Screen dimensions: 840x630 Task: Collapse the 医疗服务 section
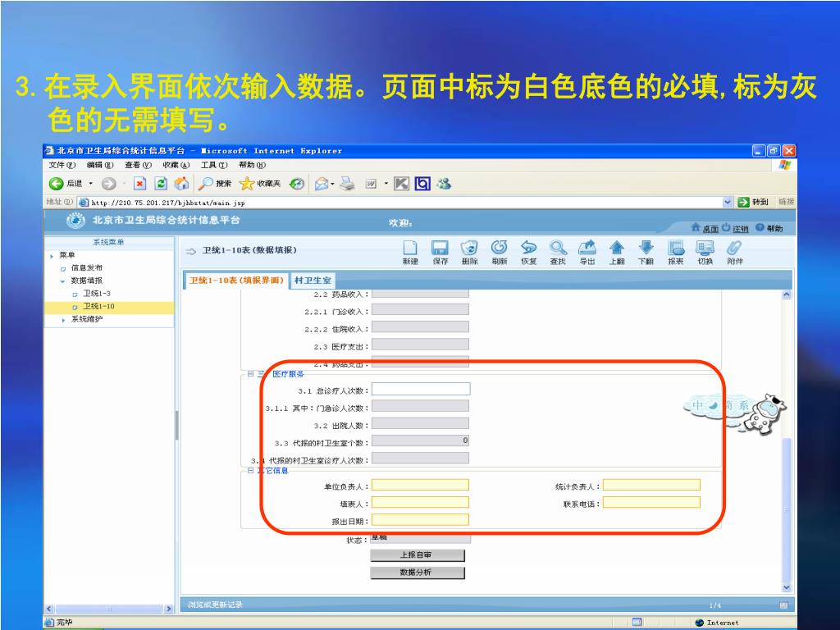coord(250,374)
